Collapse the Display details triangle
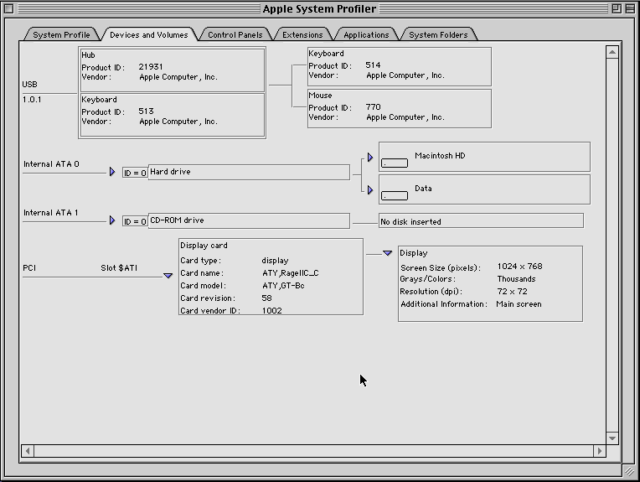 (387, 253)
